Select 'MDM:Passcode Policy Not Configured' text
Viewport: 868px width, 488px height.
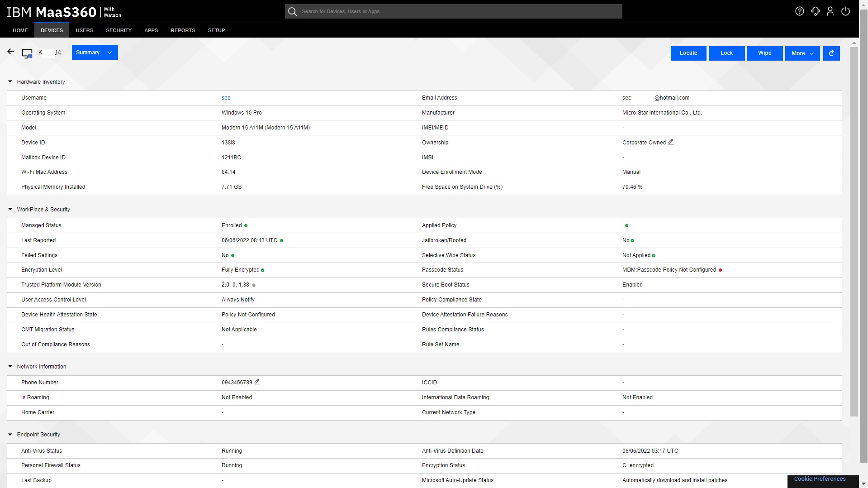669,270
